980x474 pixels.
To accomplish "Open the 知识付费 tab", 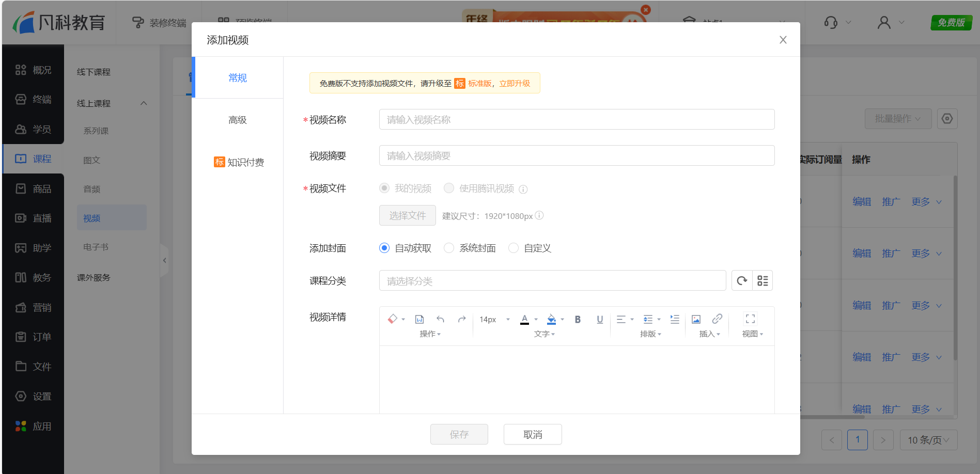I will click(x=245, y=162).
